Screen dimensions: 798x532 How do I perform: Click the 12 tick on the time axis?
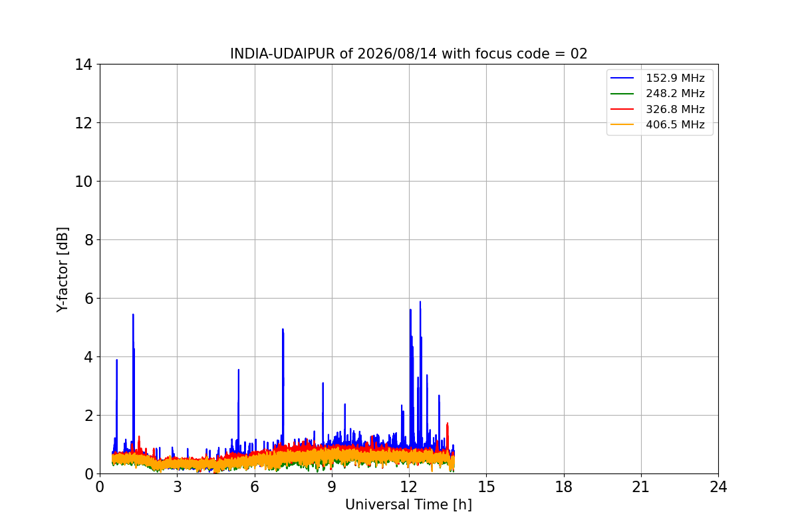tap(409, 487)
